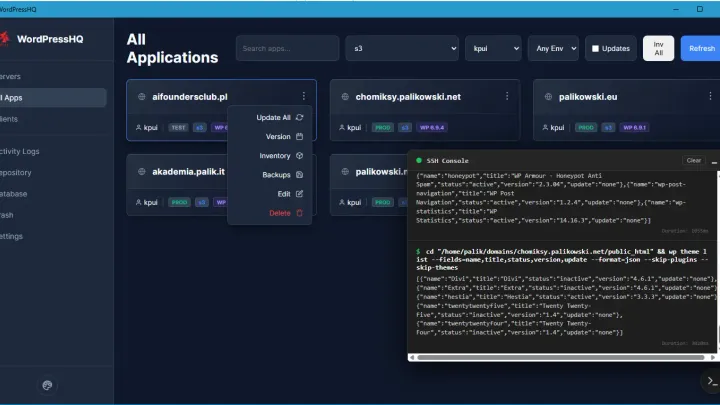Image resolution: width=720 pixels, height=405 pixels.
Task: Click the WordPressHQ logo
Action: (x=5, y=39)
